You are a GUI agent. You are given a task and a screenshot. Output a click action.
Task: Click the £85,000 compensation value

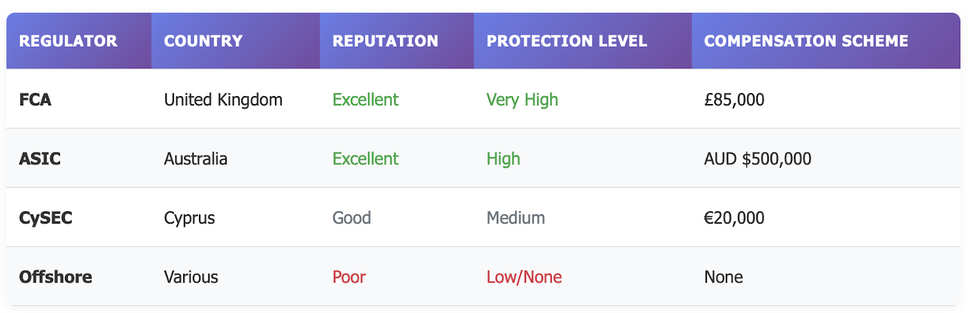pos(734,100)
